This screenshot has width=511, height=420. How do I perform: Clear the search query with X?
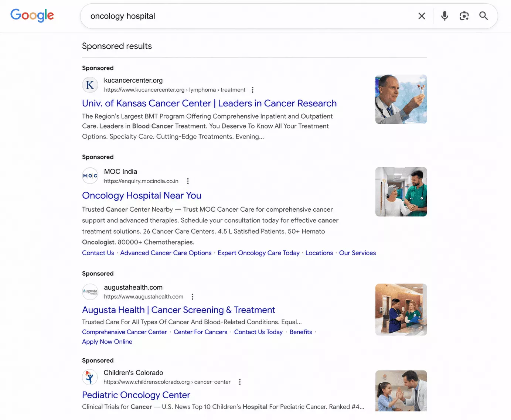point(422,16)
